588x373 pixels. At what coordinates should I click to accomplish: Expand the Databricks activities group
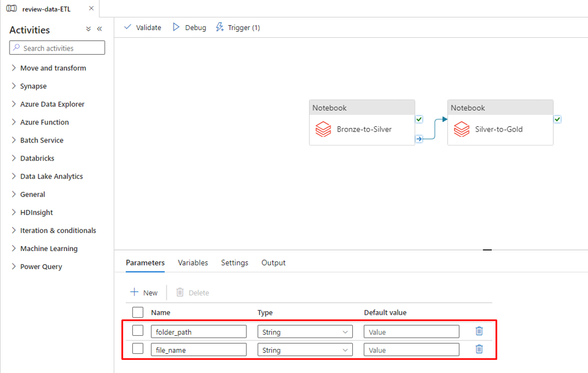pos(37,159)
